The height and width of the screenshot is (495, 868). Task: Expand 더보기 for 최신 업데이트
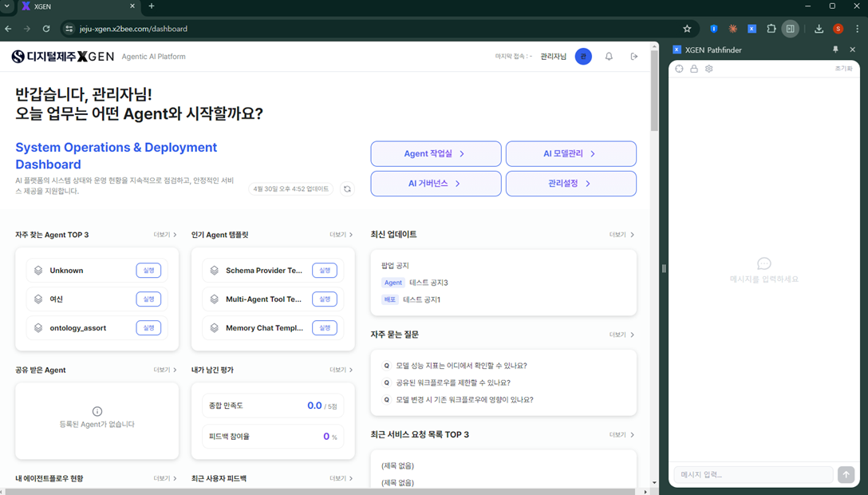click(x=621, y=235)
